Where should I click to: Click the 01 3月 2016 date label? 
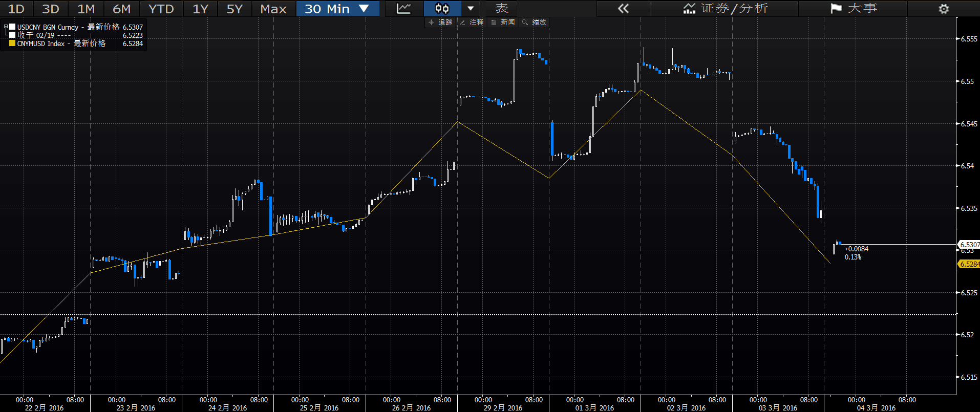click(x=594, y=408)
